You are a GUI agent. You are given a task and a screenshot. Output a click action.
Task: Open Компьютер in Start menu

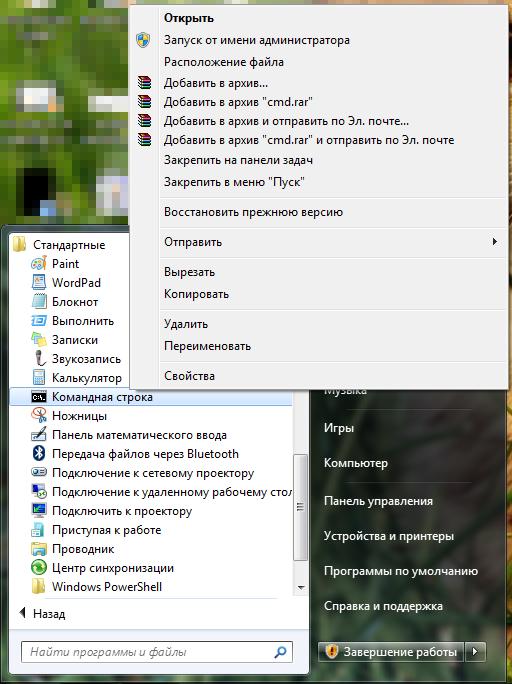point(356,463)
